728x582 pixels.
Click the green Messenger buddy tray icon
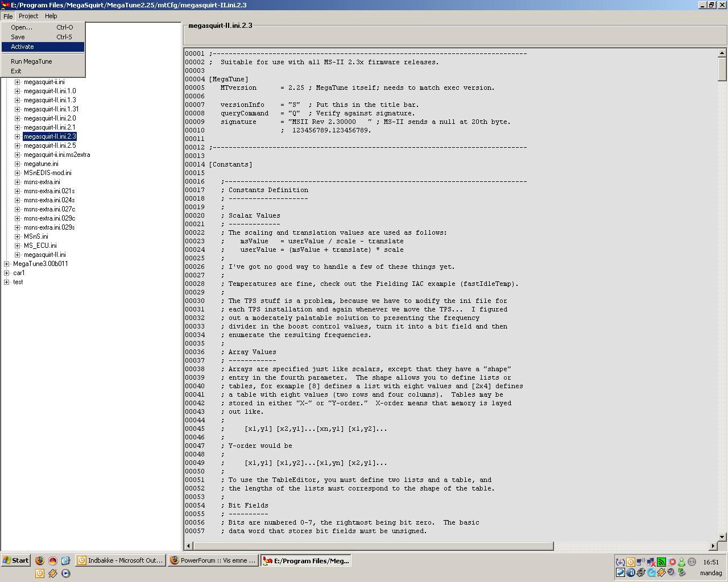click(x=681, y=562)
